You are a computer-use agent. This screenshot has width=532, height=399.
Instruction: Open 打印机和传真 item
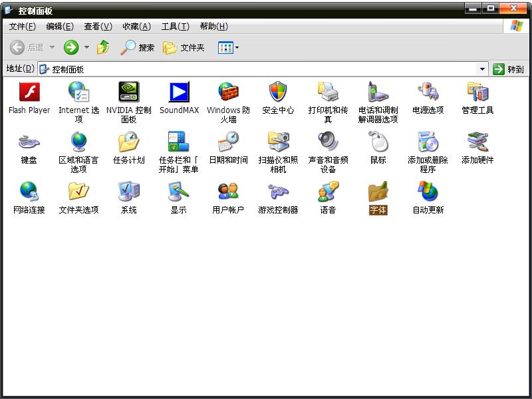point(328,102)
